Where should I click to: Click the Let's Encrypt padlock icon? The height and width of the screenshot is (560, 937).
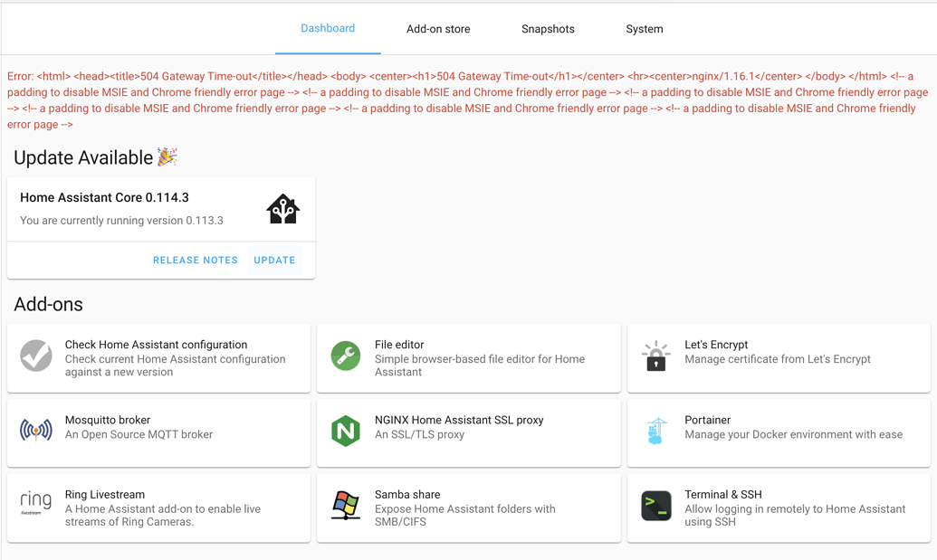tap(655, 356)
